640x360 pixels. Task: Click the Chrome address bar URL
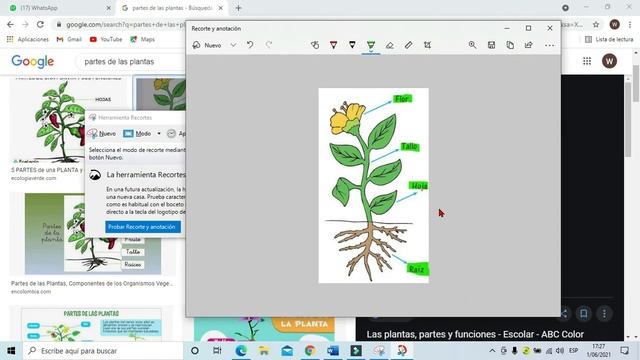pos(126,24)
